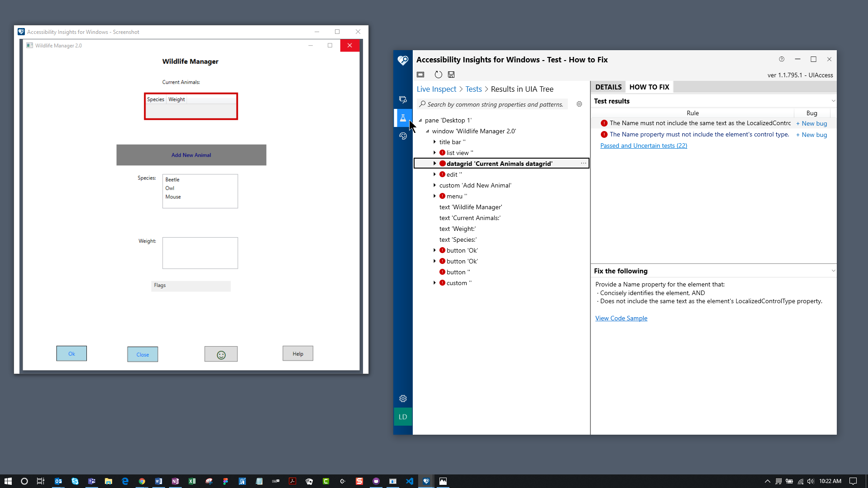Collapse the Fix the following section chevron
Image resolution: width=868 pixels, height=488 pixels.
coord(833,271)
